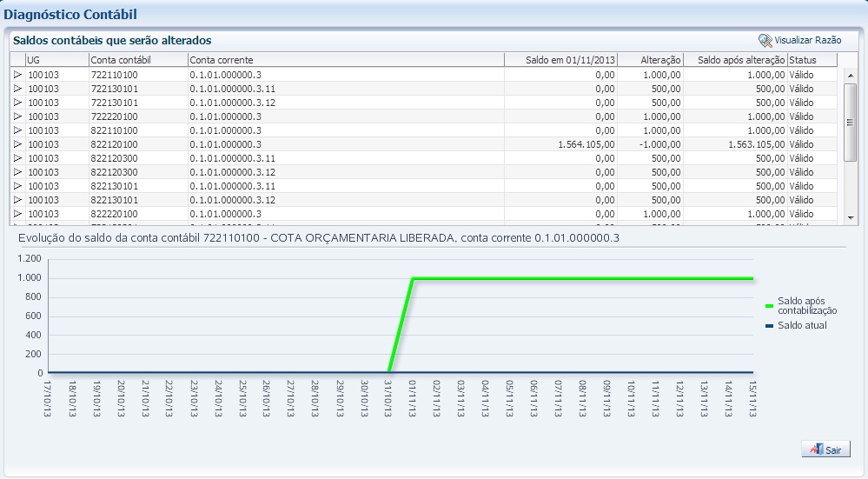
Task: Click the Saldo após alteração header
Action: [x=735, y=60]
